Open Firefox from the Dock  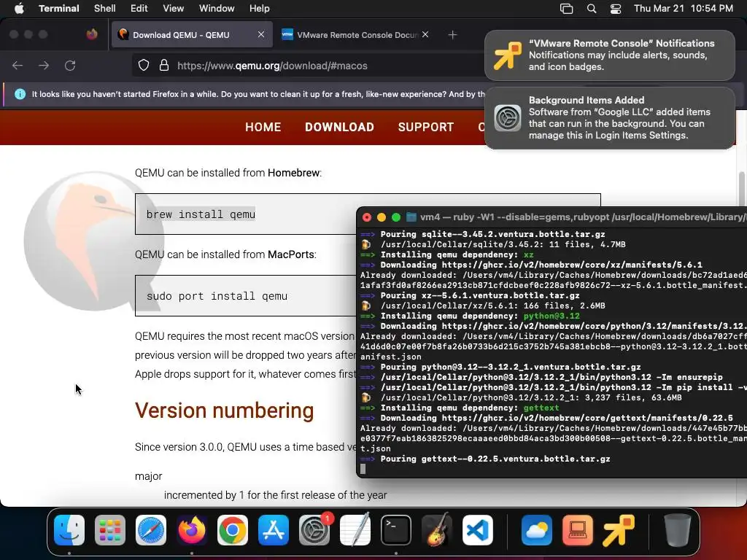192,530
